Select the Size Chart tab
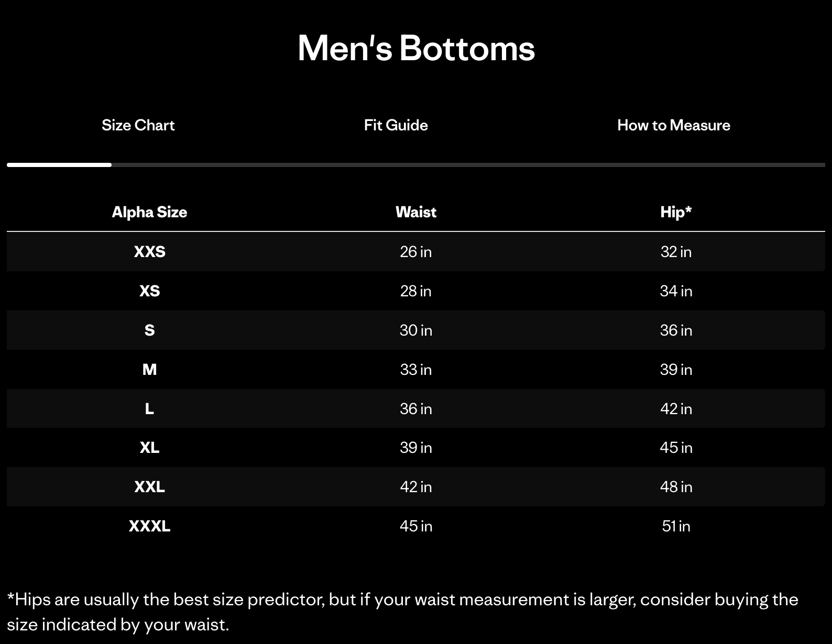832x644 pixels. tap(138, 125)
